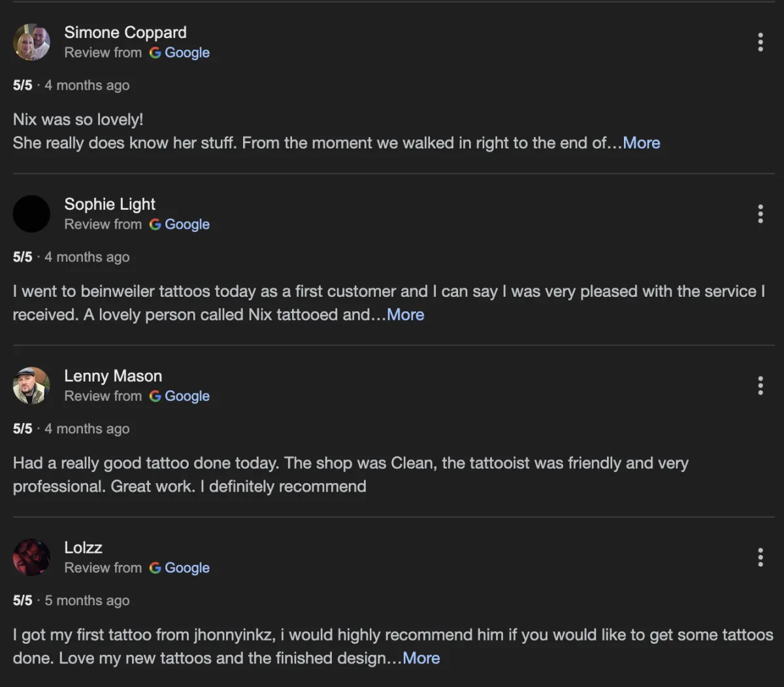Open Google link under Sophie Light
Viewport: 784px width, 687px height.
coord(180,225)
